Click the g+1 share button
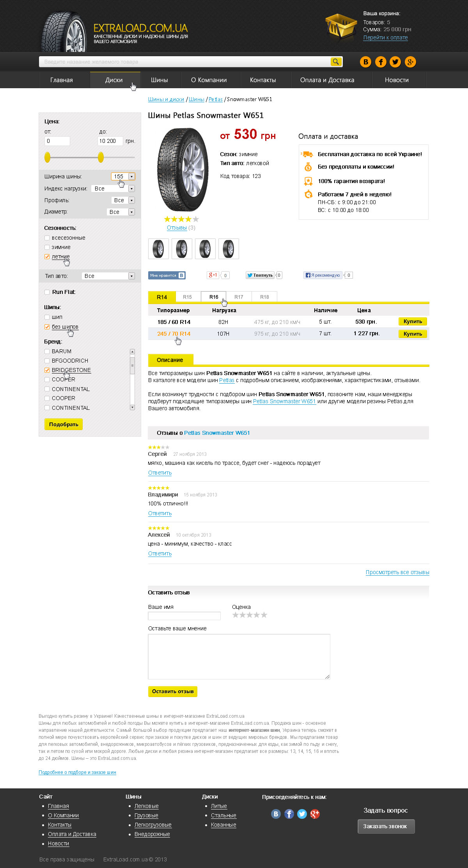 213,275
